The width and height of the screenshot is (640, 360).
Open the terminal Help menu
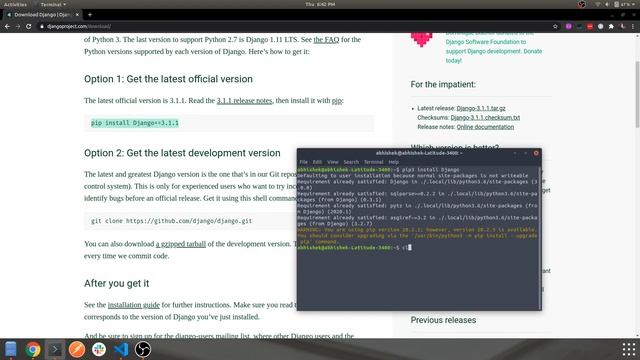click(x=393, y=162)
